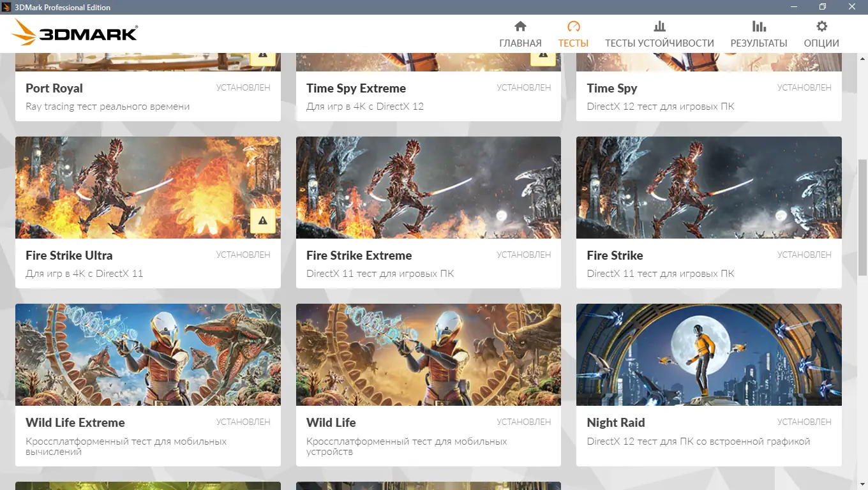868x490 pixels.
Task: Click Fire Strike Extreme DirectX 11 description
Action: [x=380, y=274]
